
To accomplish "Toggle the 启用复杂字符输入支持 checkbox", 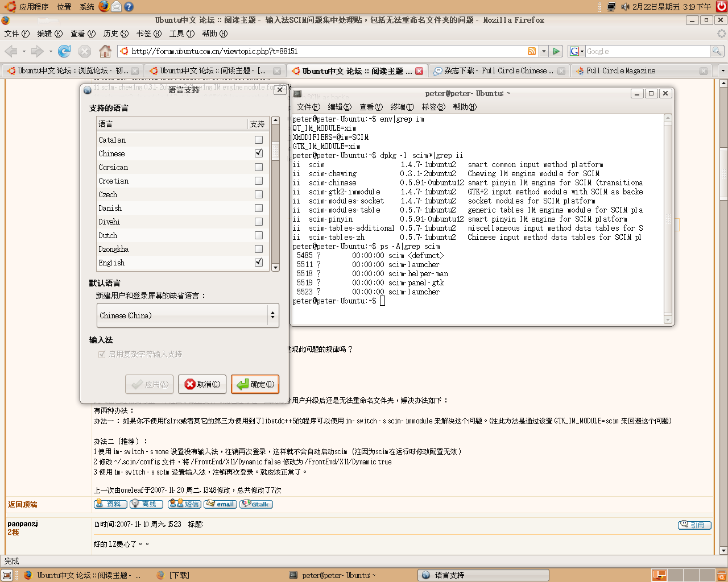I will coord(102,354).
